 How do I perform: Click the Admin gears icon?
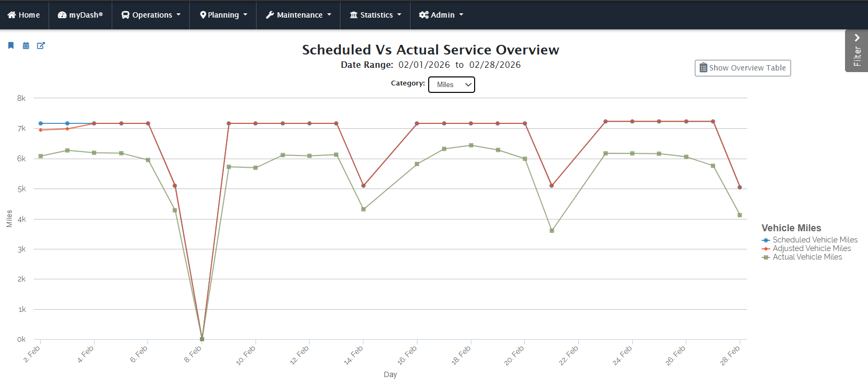[424, 15]
